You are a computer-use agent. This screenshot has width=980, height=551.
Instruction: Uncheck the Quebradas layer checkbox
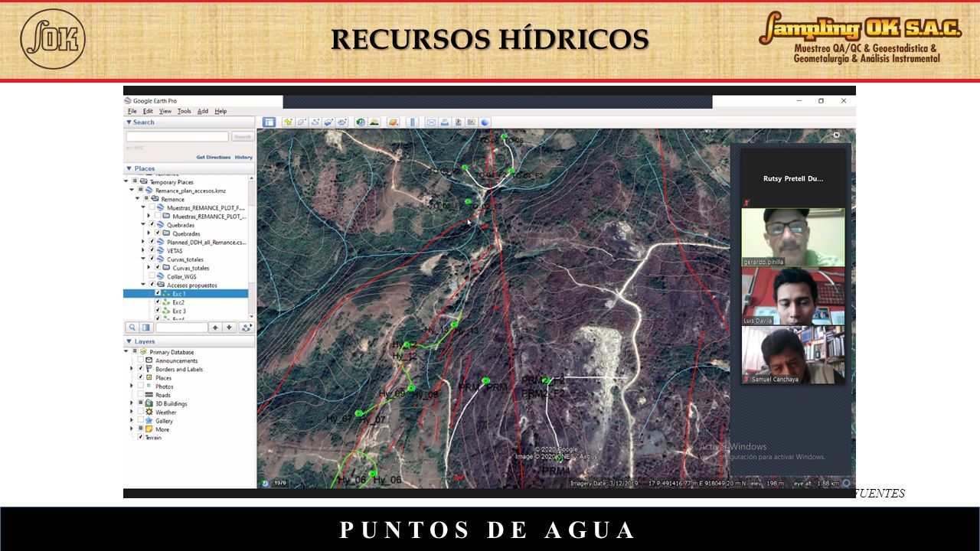pos(152,225)
